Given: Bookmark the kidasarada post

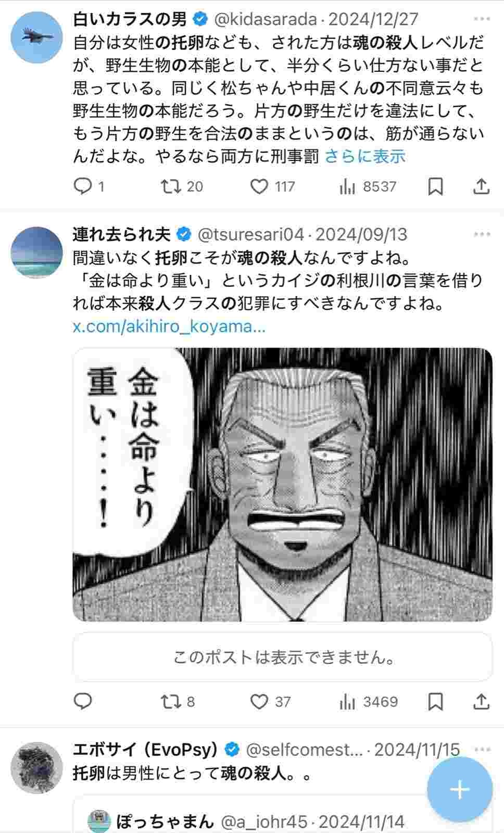Looking at the screenshot, I should point(435,186).
